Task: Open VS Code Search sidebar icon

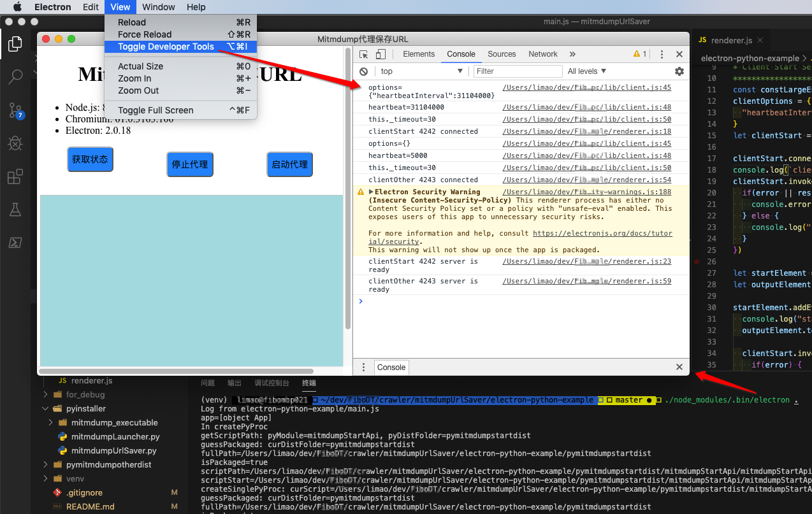Action: 15,77
